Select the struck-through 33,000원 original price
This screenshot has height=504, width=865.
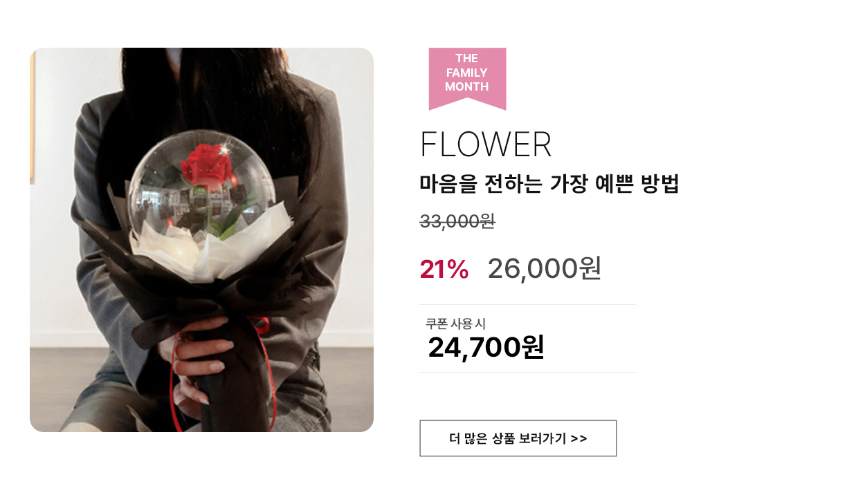click(457, 221)
